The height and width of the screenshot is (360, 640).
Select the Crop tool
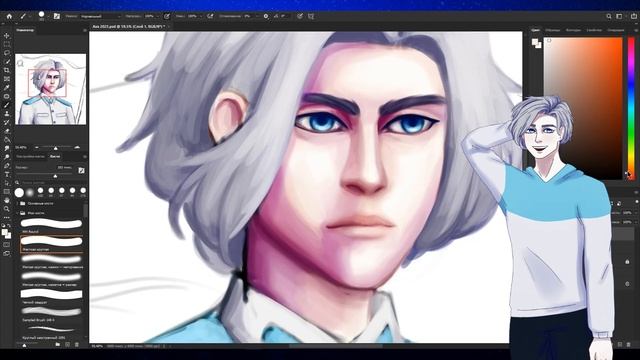7,70
